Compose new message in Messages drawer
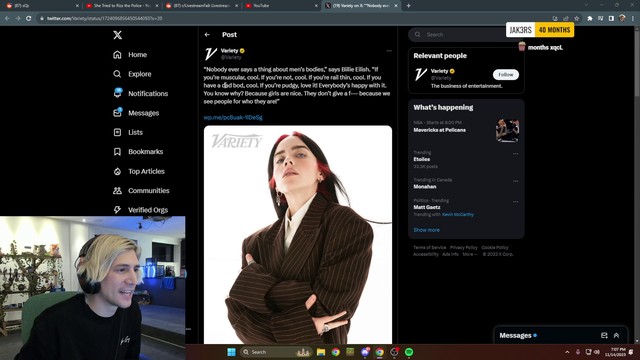The width and height of the screenshot is (640, 360). tap(604, 336)
